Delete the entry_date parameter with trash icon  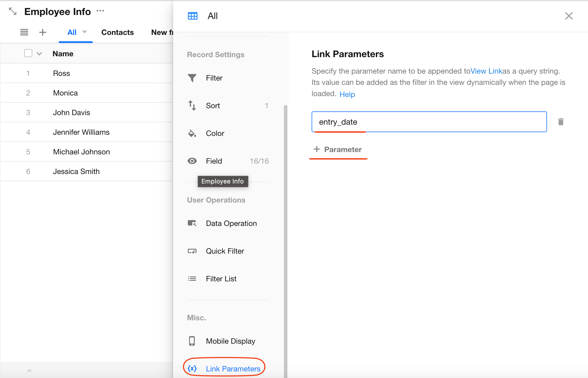[x=561, y=122]
